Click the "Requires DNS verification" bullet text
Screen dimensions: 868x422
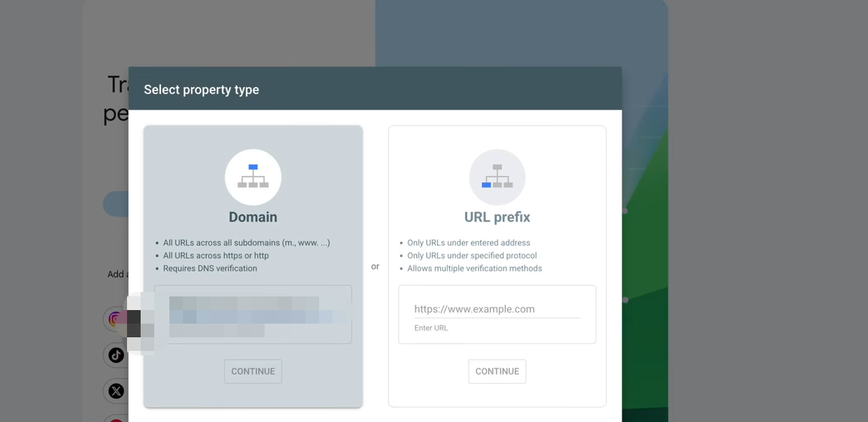coord(209,268)
